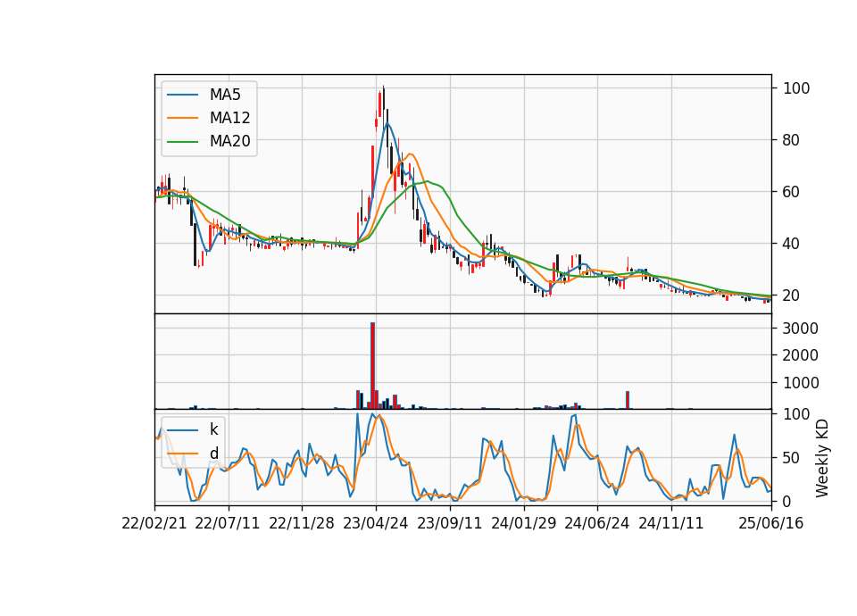Click the d legend label in KD panel
Screen dimensions: 857x616
pyautogui.click(x=213, y=454)
